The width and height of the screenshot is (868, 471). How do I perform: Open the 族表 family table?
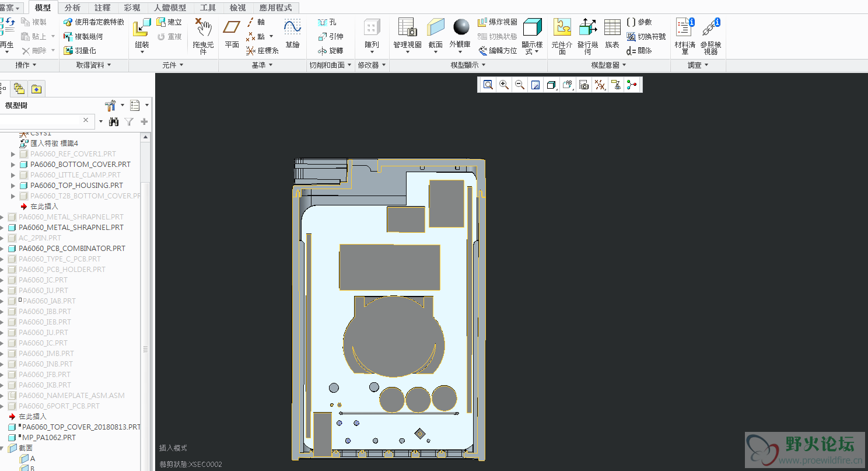(x=612, y=33)
